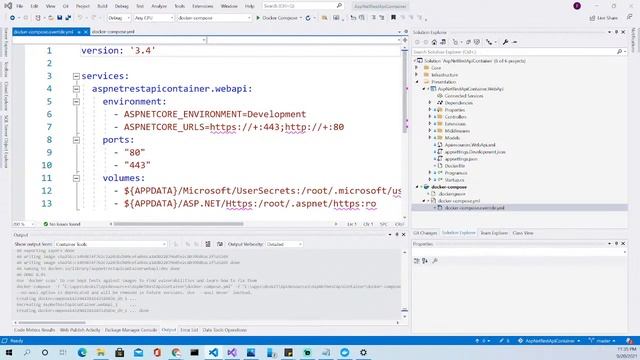Click the Save icon in the toolbar
The image size is (640, 360).
tap(60, 18)
